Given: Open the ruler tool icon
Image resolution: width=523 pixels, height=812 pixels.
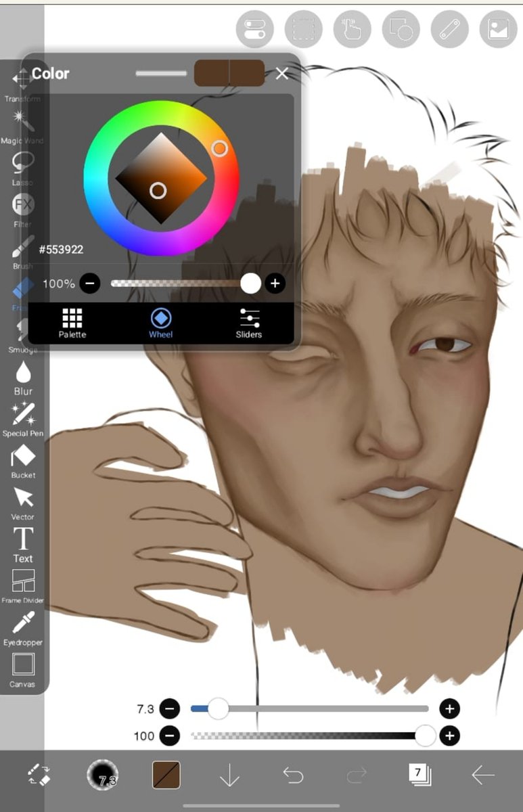Looking at the screenshot, I should click(449, 29).
